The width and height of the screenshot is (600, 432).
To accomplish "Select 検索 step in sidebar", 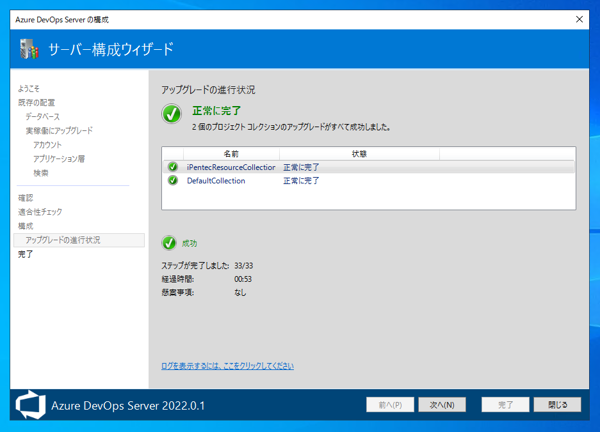I will [x=41, y=173].
